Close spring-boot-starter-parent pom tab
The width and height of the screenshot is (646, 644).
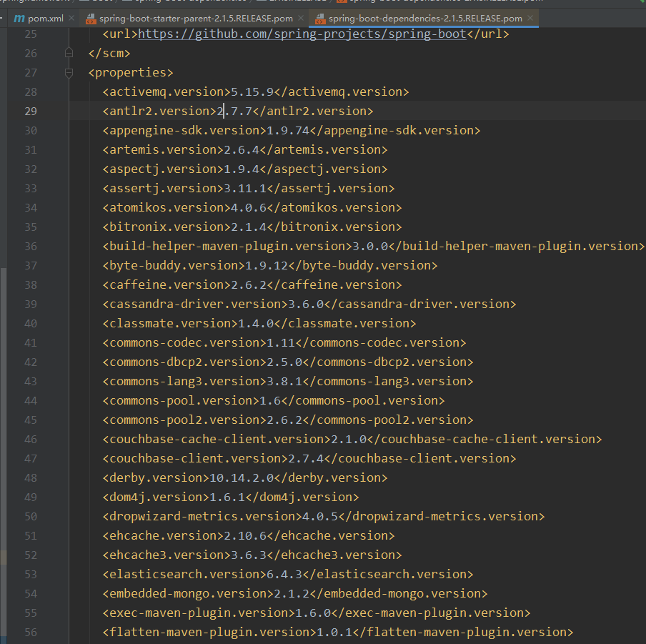tap(301, 18)
